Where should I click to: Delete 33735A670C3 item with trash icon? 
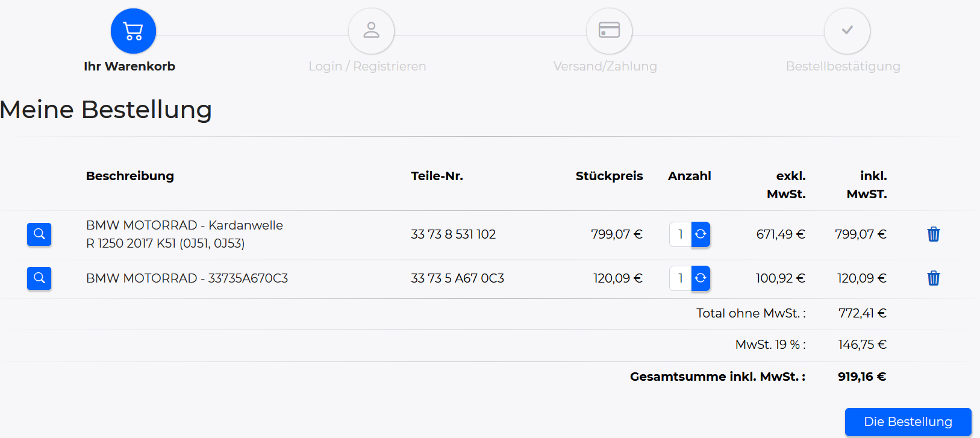point(934,278)
